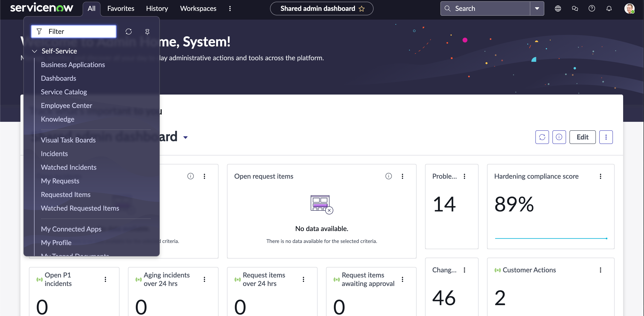Favorite the Shared admin dashboard star
This screenshot has height=316, width=644.
[361, 9]
